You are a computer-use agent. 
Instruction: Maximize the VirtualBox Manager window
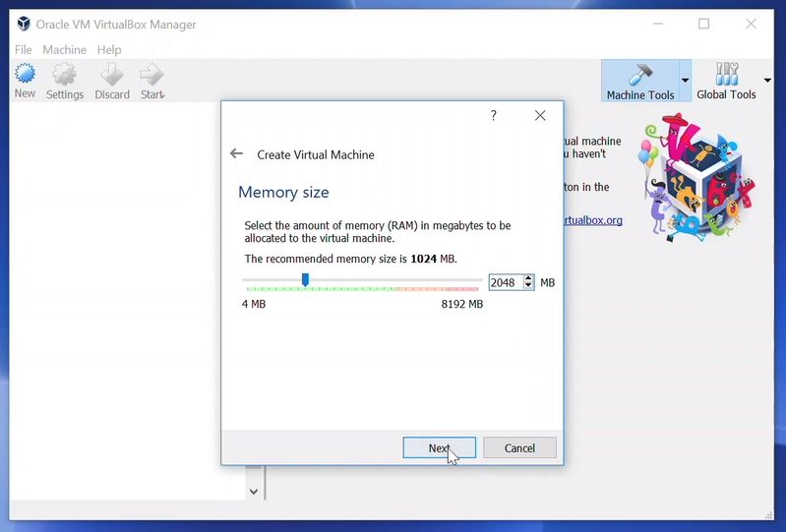(703, 24)
